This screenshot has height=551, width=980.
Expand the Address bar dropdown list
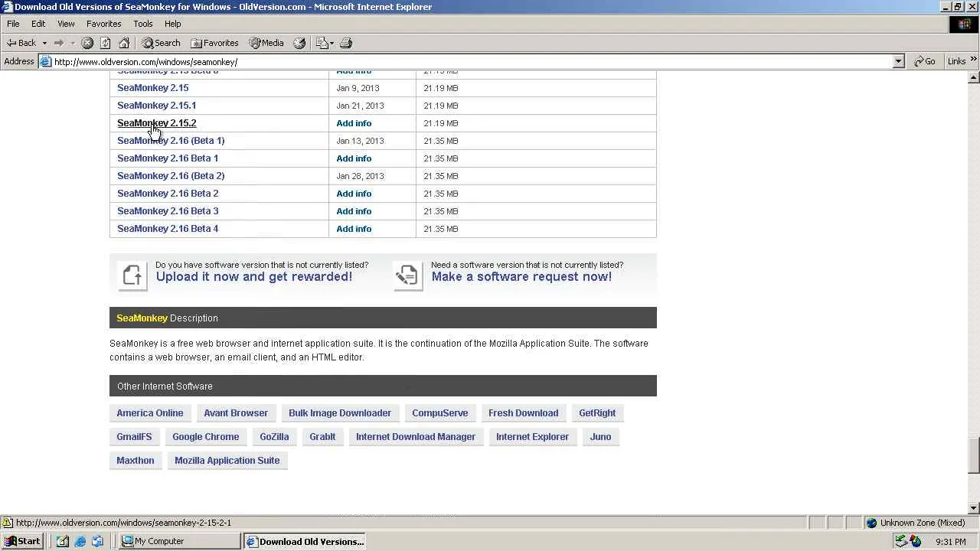[x=899, y=61]
